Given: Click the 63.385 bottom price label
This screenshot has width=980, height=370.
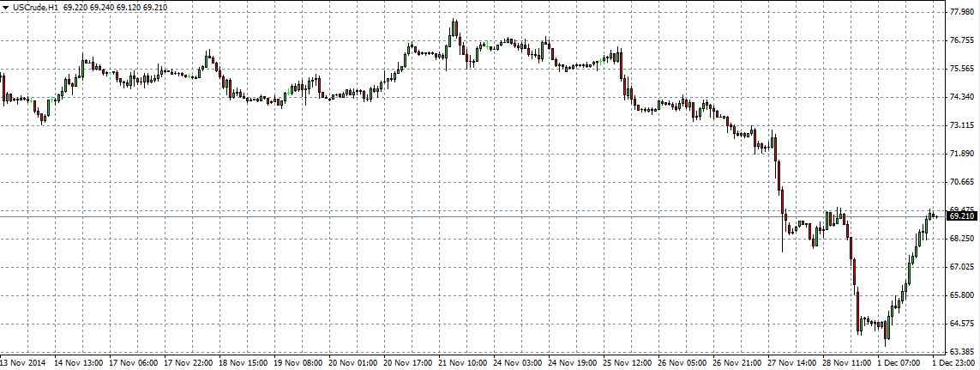Looking at the screenshot, I should point(961,352).
